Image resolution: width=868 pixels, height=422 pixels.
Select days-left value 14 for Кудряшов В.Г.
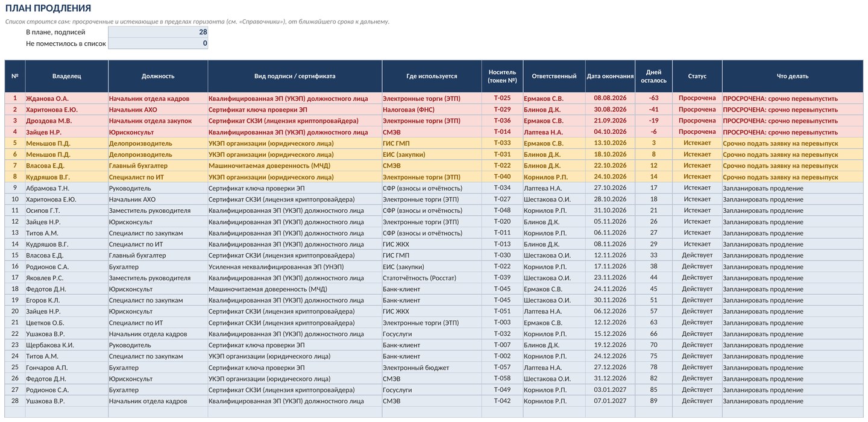pyautogui.click(x=653, y=177)
